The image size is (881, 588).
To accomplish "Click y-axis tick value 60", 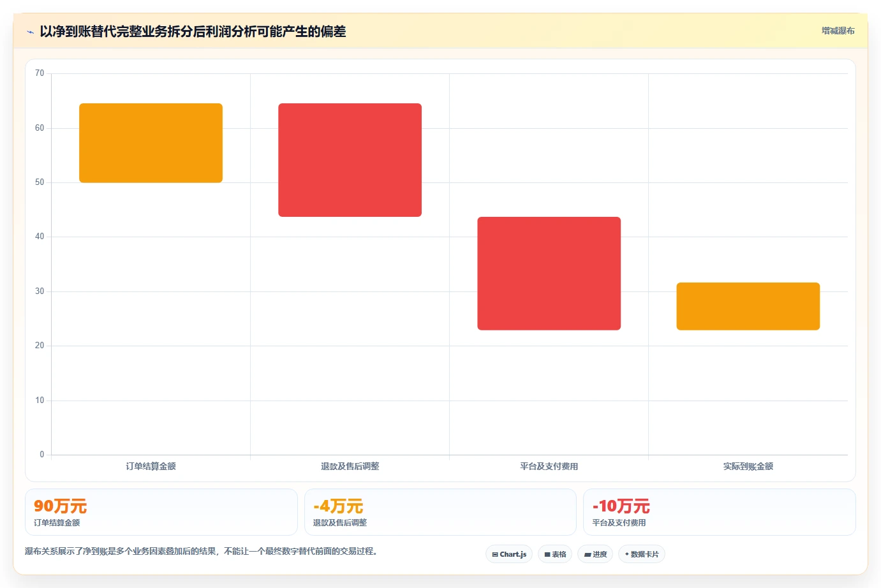I will pos(40,128).
